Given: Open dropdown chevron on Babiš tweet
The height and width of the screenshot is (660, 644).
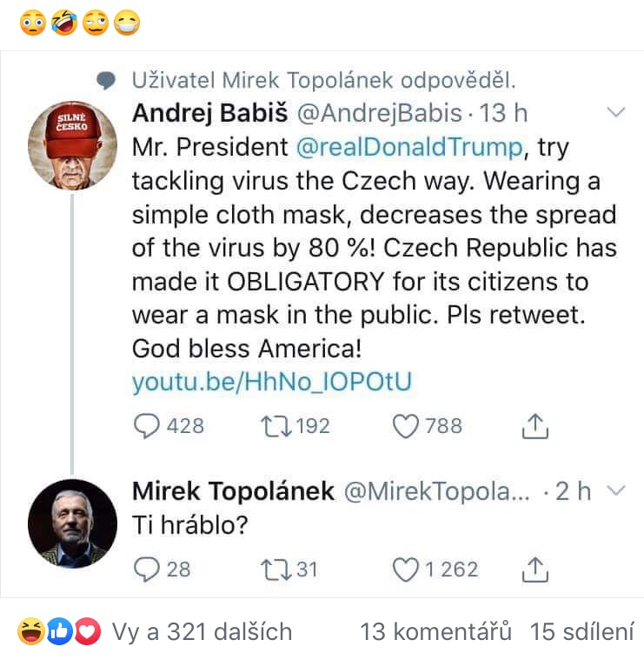Looking at the screenshot, I should 615,113.
